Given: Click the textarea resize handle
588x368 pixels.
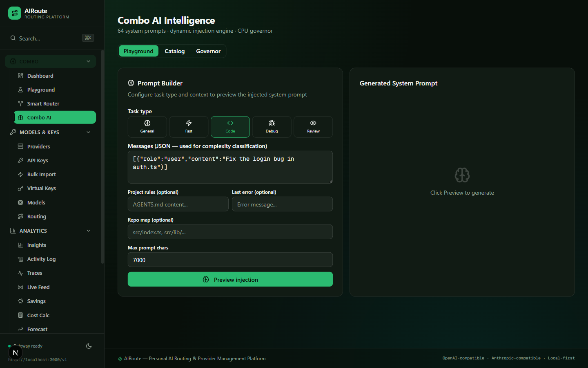Looking at the screenshot, I should click(330, 181).
